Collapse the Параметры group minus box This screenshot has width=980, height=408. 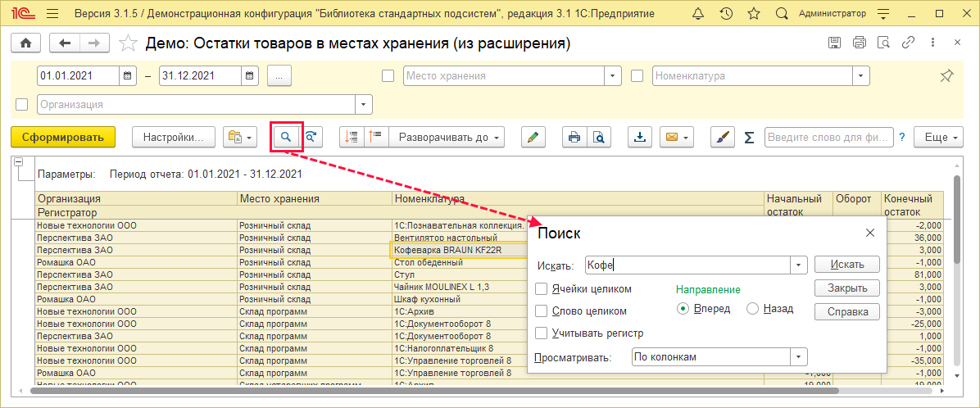(19, 161)
